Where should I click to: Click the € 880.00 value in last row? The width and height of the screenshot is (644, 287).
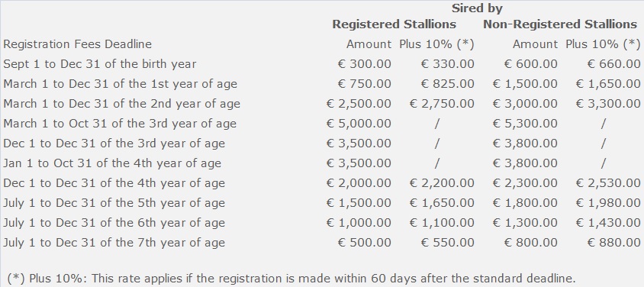(x=613, y=243)
